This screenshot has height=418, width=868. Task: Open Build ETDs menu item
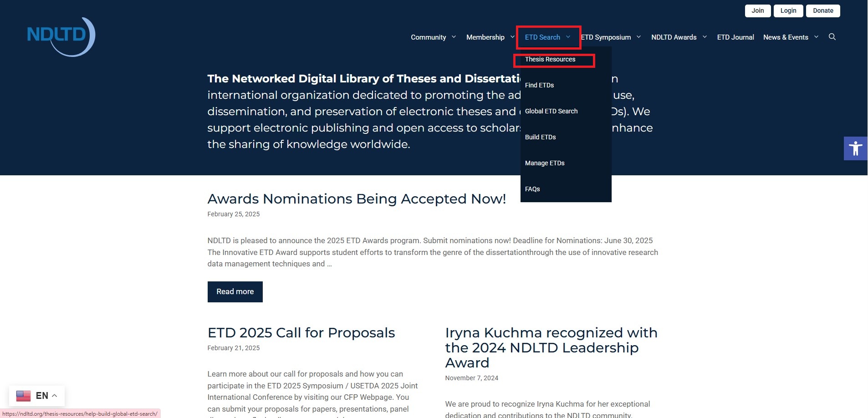pyautogui.click(x=540, y=137)
